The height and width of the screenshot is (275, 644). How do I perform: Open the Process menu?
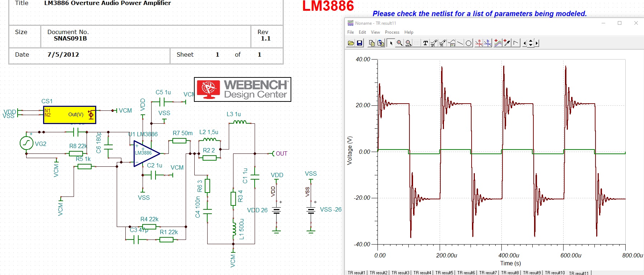[x=392, y=32]
